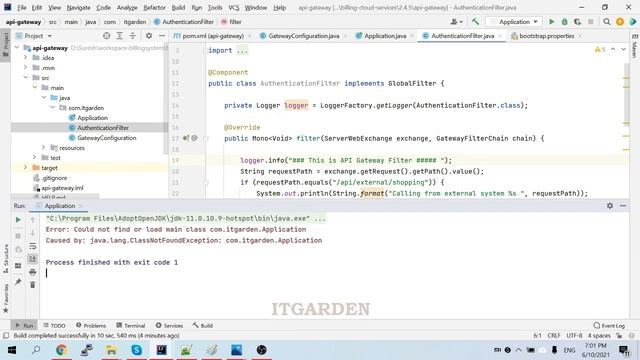Open the Terminal tool window
640x360 pixels.
(131, 325)
